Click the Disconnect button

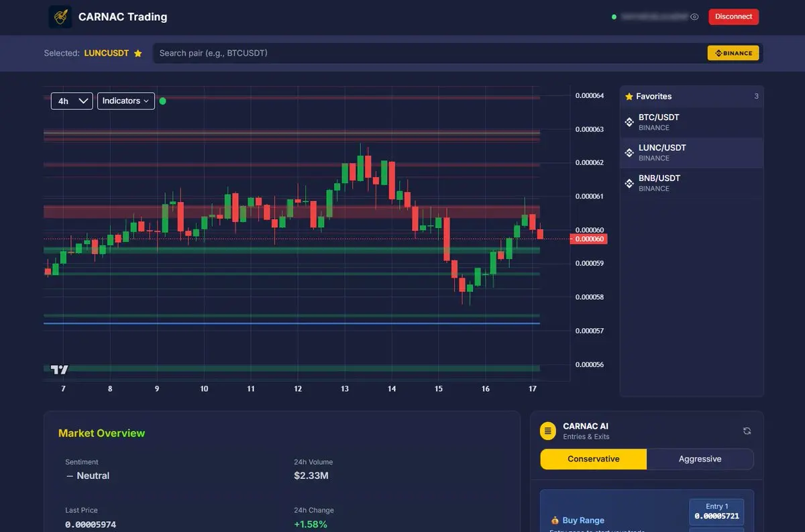[x=733, y=17]
